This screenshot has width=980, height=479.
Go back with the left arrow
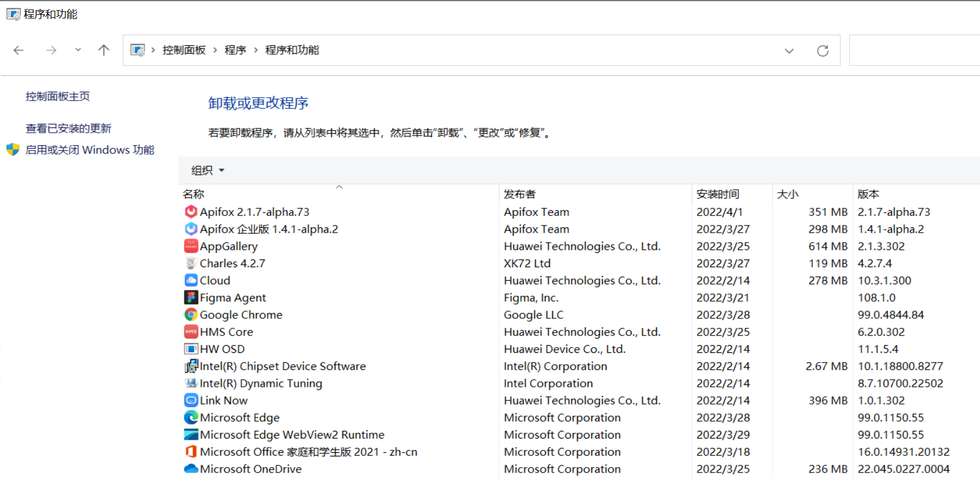[18, 50]
